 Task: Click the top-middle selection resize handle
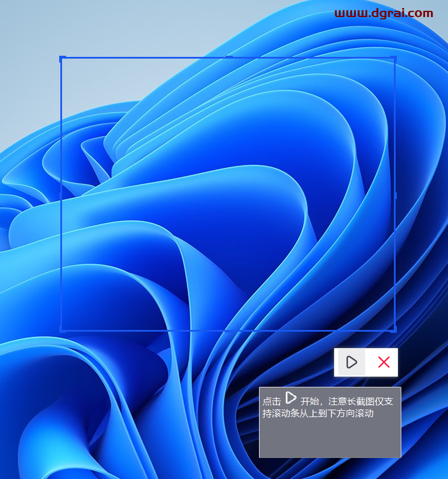228,57
